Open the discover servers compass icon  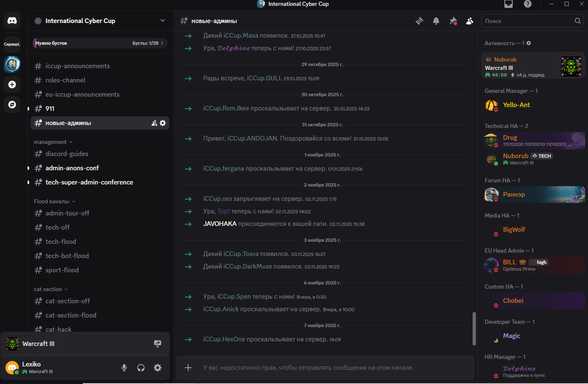pos(12,105)
